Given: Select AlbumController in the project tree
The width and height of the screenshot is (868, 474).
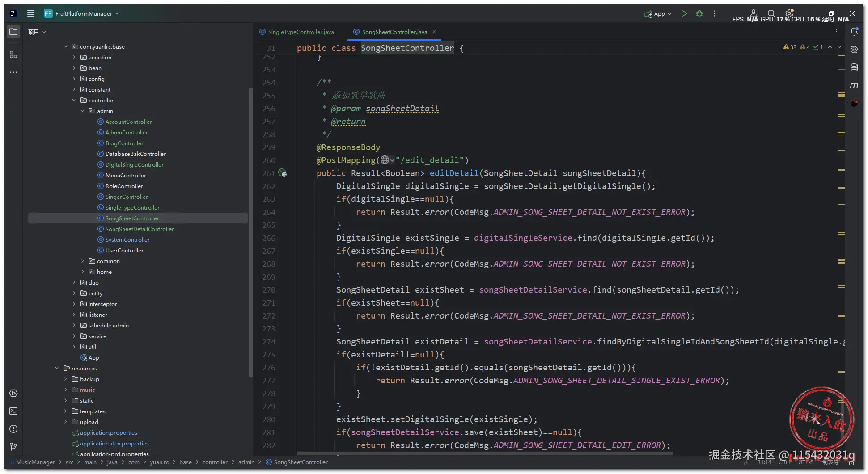Looking at the screenshot, I should [x=127, y=132].
